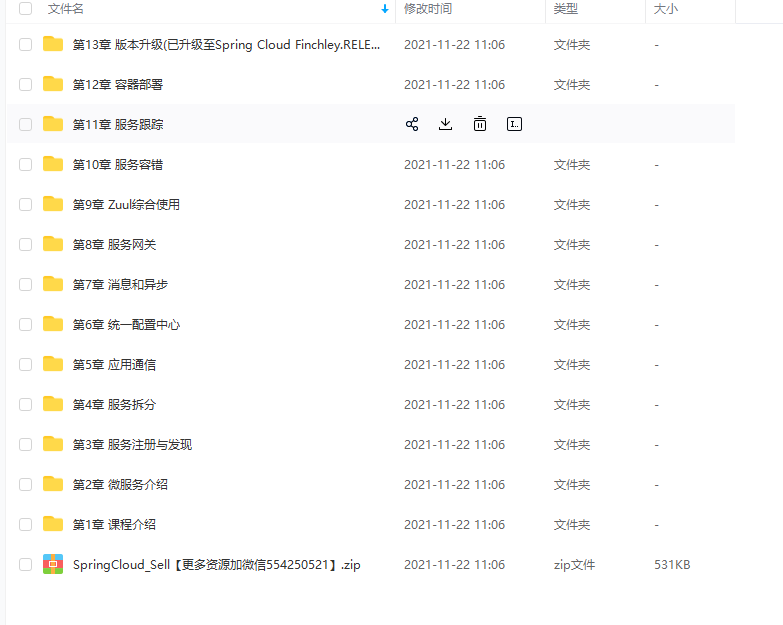Check the box for SpringCloud_Sell zip file
The image size is (783, 625).
(25, 564)
